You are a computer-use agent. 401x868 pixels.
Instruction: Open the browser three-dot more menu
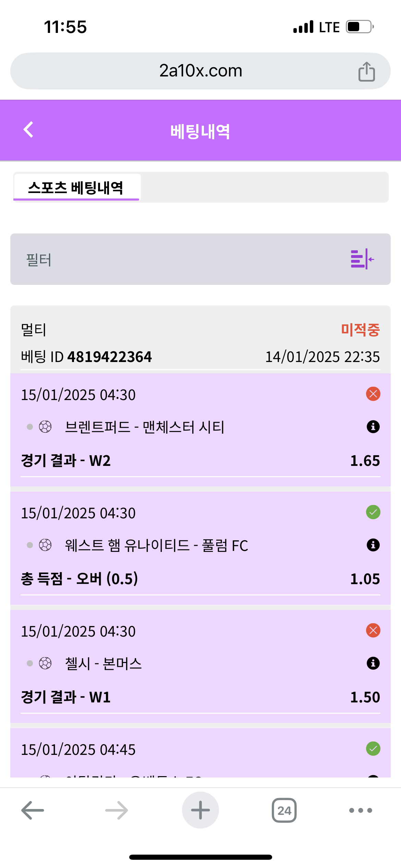(360, 810)
